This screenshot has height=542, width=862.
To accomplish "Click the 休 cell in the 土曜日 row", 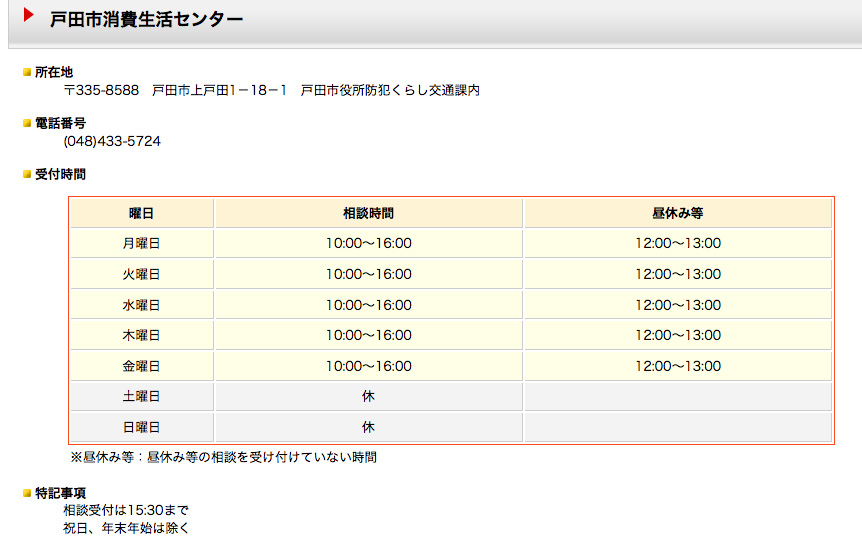I will [368, 397].
